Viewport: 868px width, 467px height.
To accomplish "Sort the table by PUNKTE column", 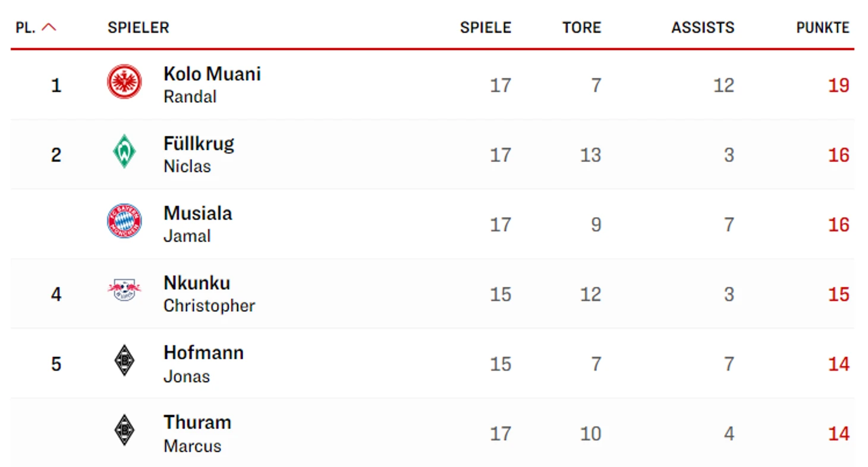I will [823, 27].
